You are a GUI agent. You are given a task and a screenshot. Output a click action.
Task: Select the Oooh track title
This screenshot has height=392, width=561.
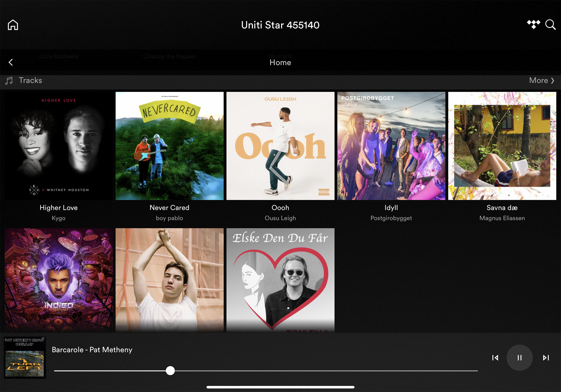pos(281,208)
